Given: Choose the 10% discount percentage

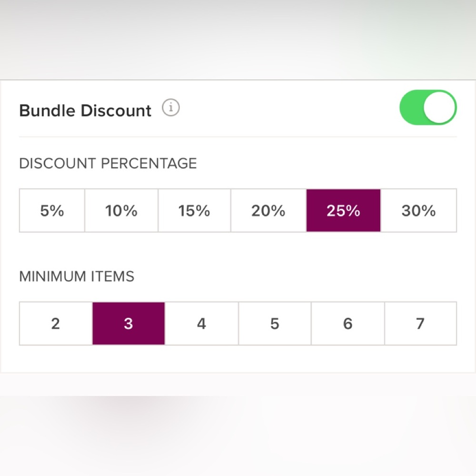Looking at the screenshot, I should (121, 210).
